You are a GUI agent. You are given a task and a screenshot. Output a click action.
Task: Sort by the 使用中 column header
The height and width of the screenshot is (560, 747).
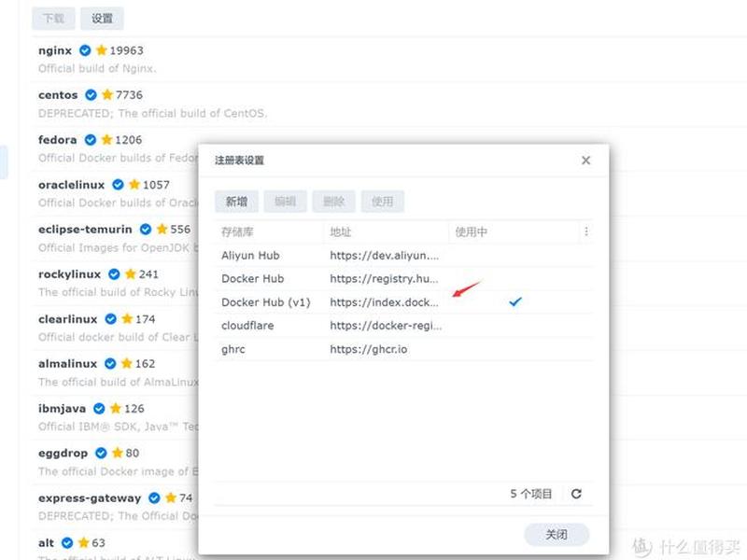471,231
